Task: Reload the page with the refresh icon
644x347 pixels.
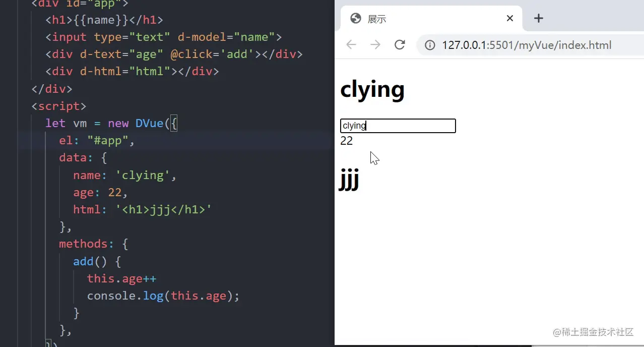Action: pyautogui.click(x=400, y=44)
